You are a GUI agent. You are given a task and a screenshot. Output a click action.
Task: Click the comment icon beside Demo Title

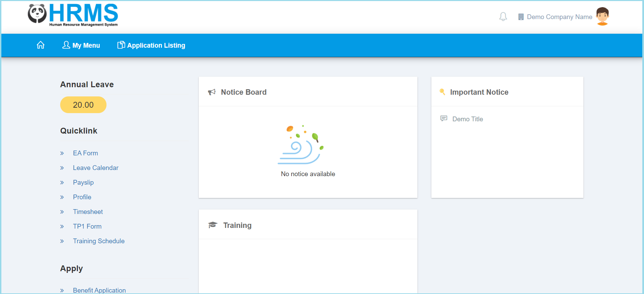pos(444,119)
